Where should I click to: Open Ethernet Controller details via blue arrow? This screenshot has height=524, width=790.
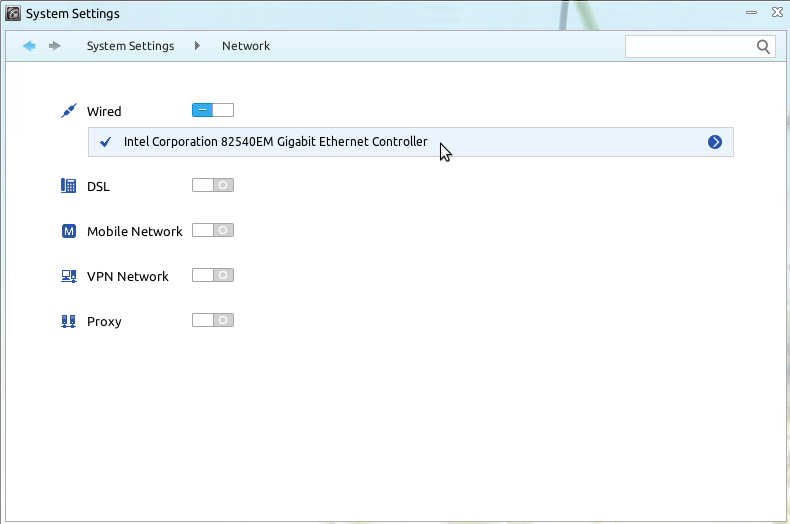tap(715, 142)
